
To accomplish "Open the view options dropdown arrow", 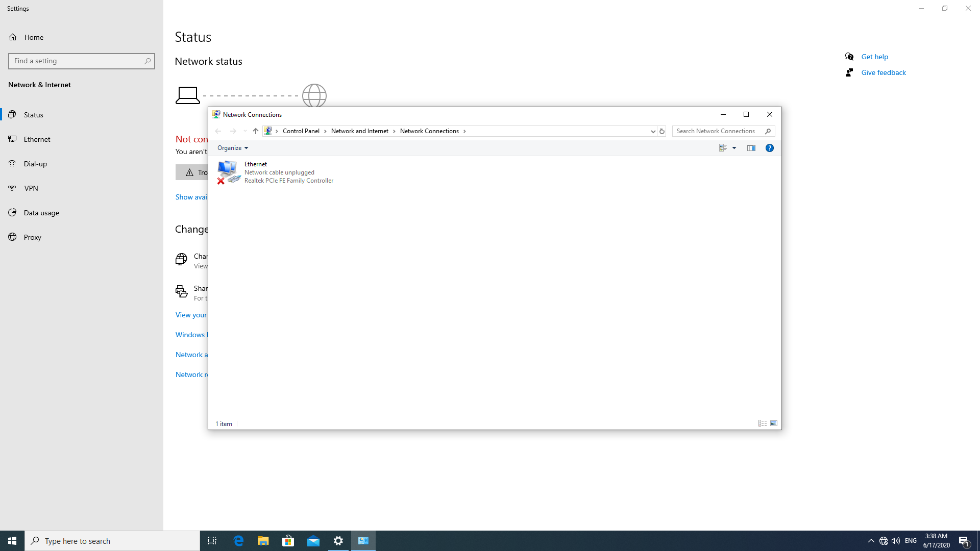I will pyautogui.click(x=734, y=148).
